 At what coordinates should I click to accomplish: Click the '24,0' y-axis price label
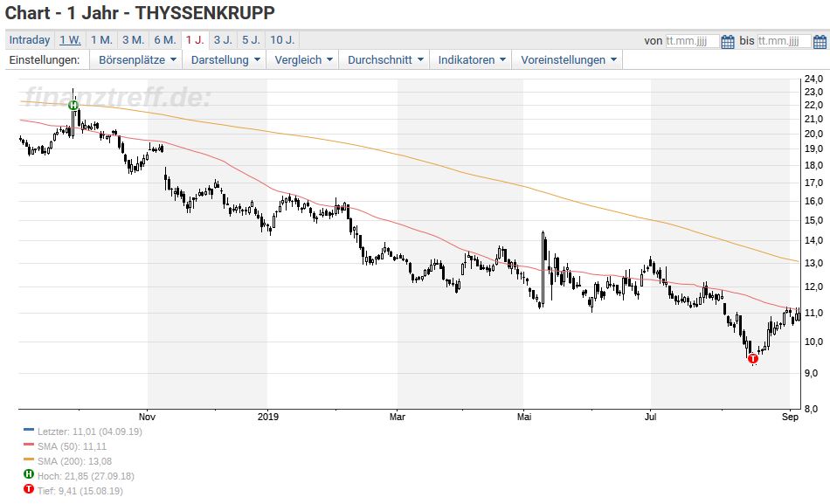click(x=813, y=79)
